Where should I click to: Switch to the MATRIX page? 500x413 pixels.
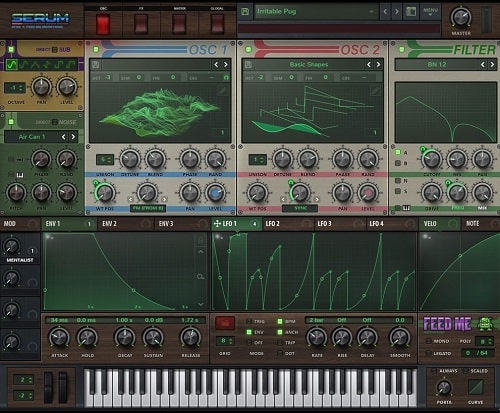tap(179, 24)
